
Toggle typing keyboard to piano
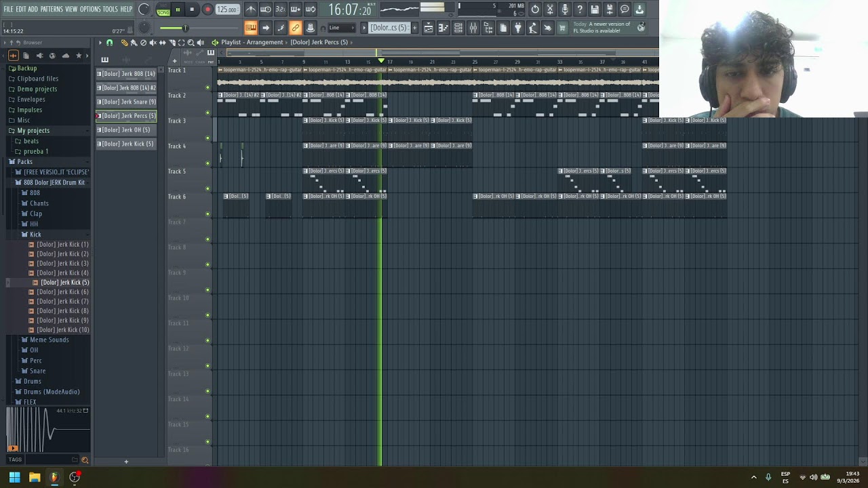(251, 28)
